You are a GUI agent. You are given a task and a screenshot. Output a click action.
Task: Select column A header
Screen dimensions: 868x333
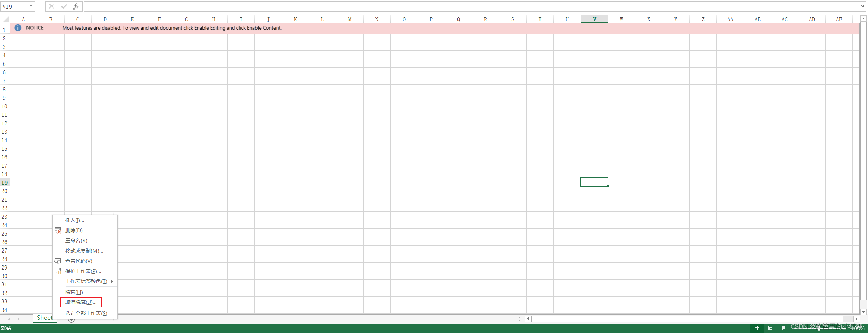click(x=23, y=19)
